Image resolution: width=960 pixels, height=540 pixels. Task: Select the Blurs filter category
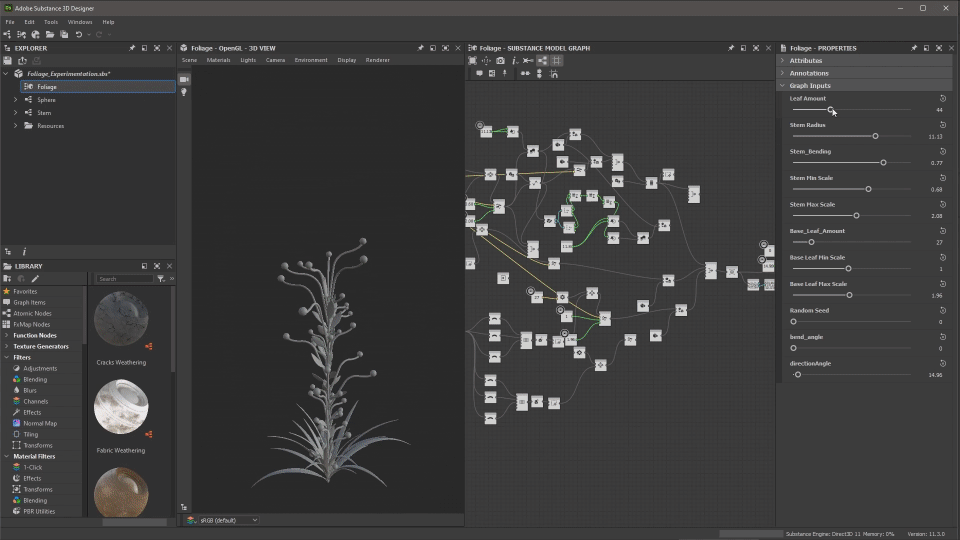click(30, 391)
